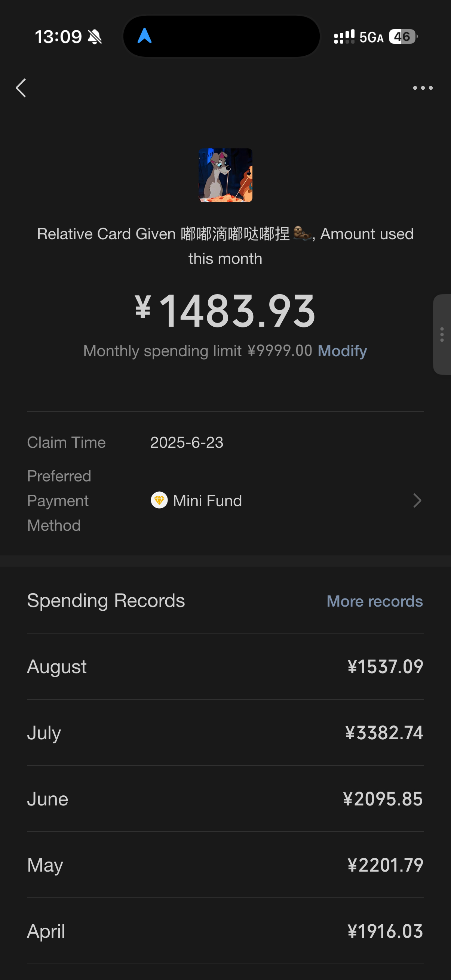Open the cartoon dog profile avatar
This screenshot has height=980, width=451.
pos(225,175)
